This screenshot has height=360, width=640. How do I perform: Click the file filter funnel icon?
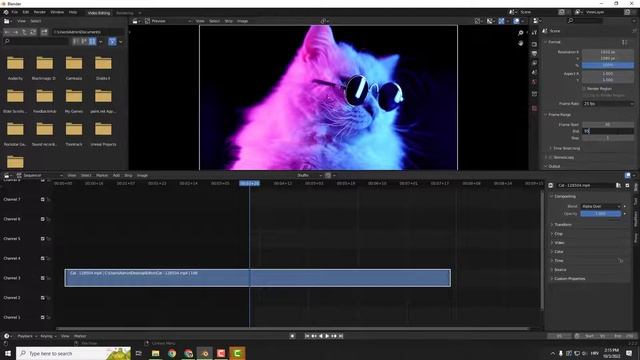click(112, 41)
